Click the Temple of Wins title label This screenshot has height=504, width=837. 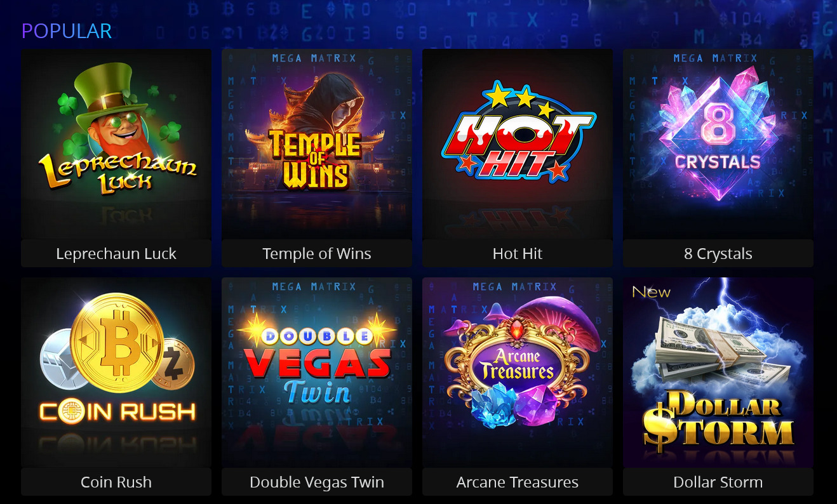[317, 254]
